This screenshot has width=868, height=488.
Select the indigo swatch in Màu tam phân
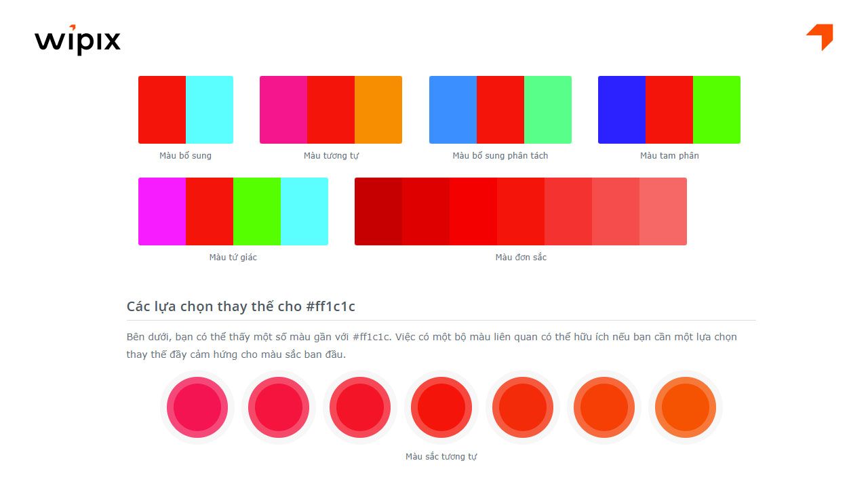pos(622,110)
